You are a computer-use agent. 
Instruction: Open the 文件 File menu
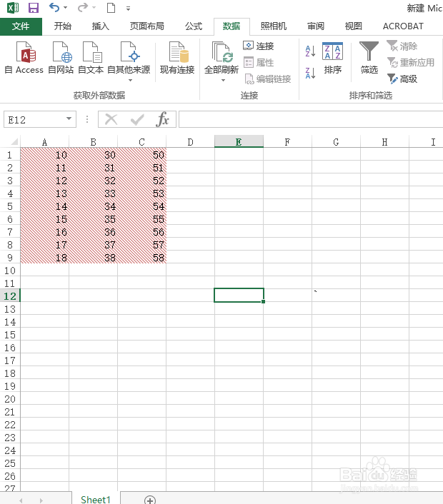pyautogui.click(x=21, y=26)
